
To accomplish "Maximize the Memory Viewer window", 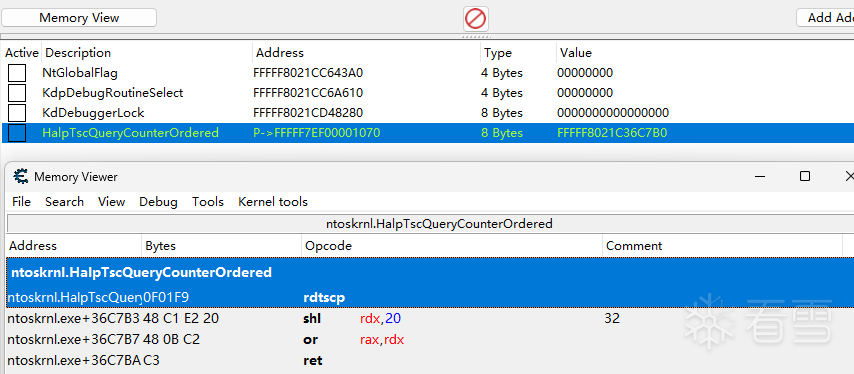I will [804, 176].
